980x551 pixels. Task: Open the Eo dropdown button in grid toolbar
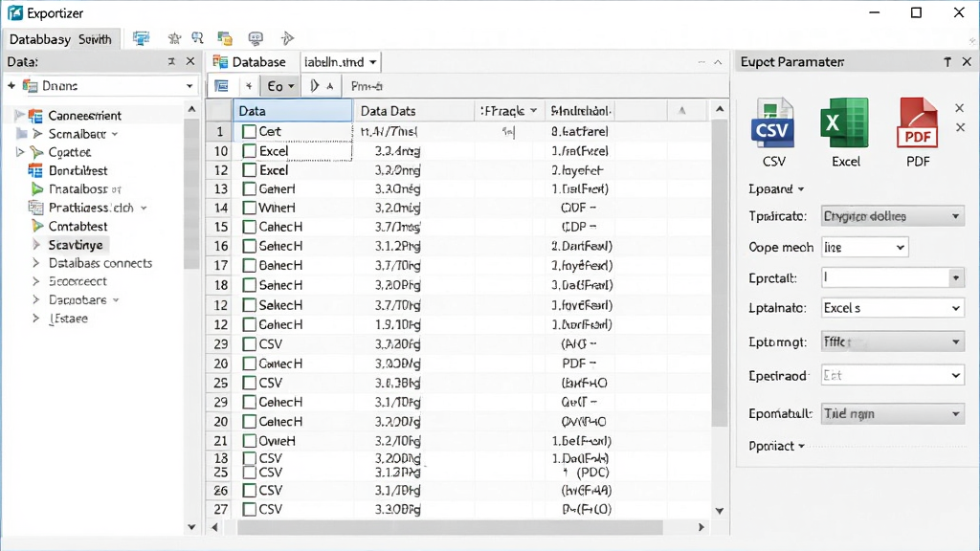click(280, 86)
